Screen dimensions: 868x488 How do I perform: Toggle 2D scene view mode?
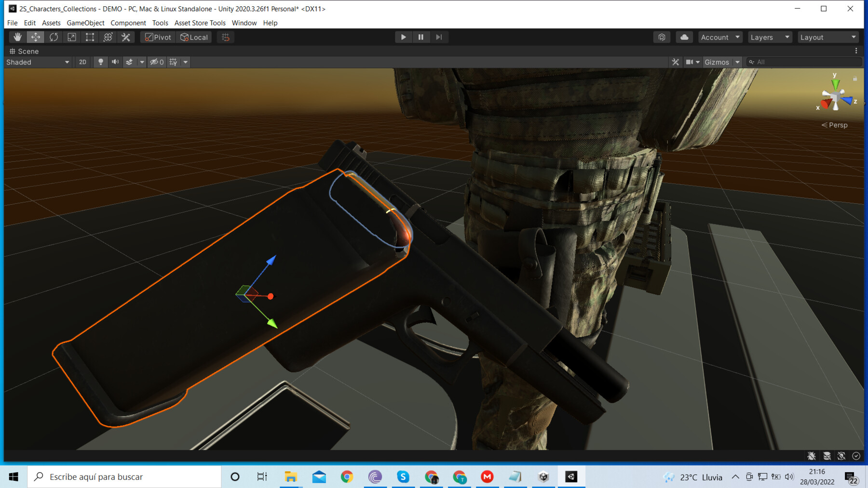click(82, 62)
